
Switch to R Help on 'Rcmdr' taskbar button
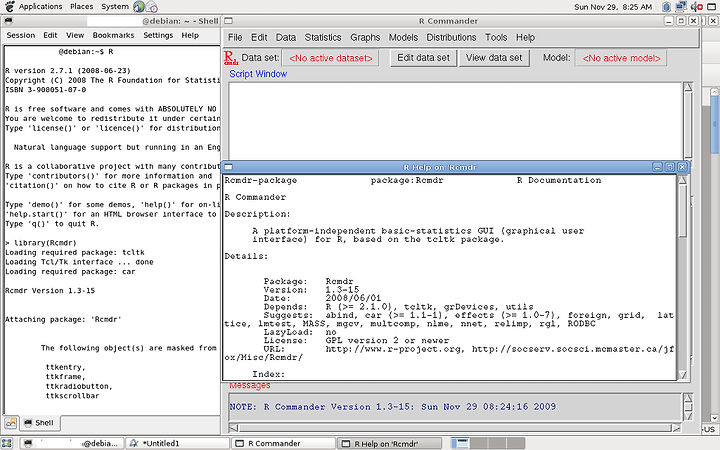tap(390, 444)
